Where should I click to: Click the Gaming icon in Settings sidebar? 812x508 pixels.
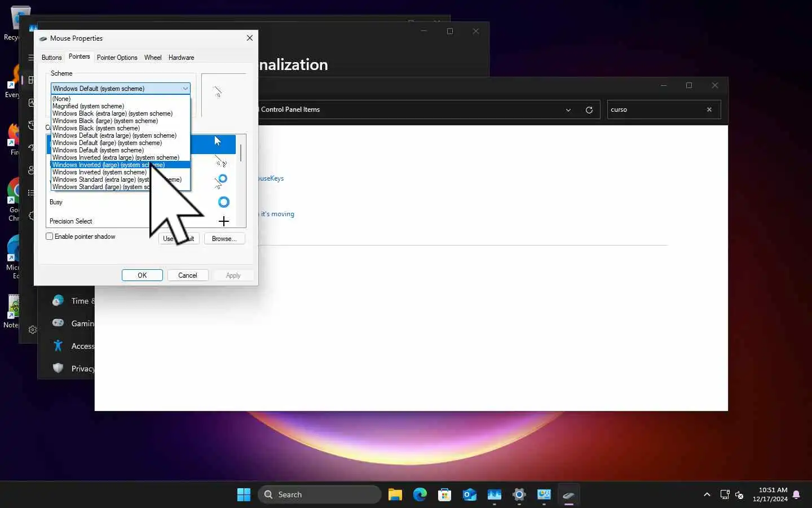coord(58,323)
